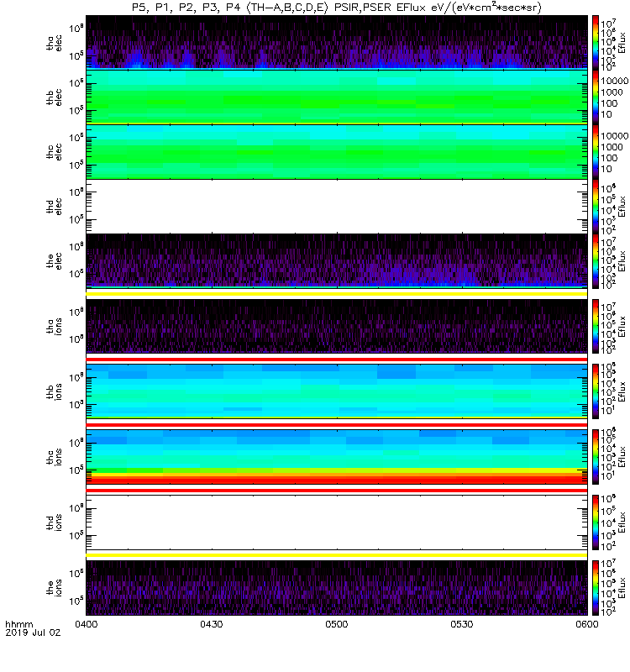Click inside the empty thd ions panel
The height and width of the screenshot is (672, 630).
point(337,522)
